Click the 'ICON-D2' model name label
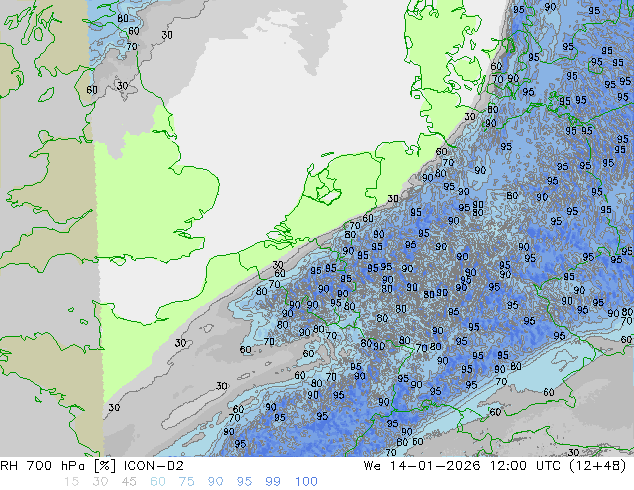Image resolution: width=634 pixels, height=490 pixels. point(154,466)
